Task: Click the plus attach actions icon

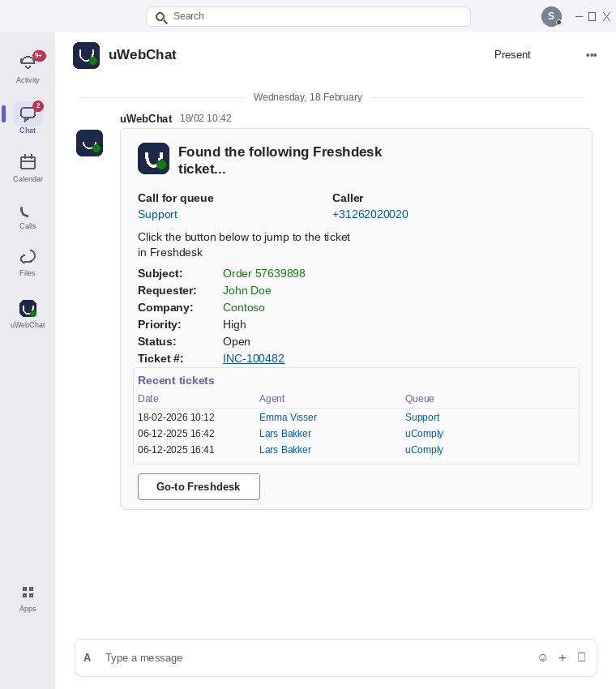Action: pyautogui.click(x=563, y=658)
